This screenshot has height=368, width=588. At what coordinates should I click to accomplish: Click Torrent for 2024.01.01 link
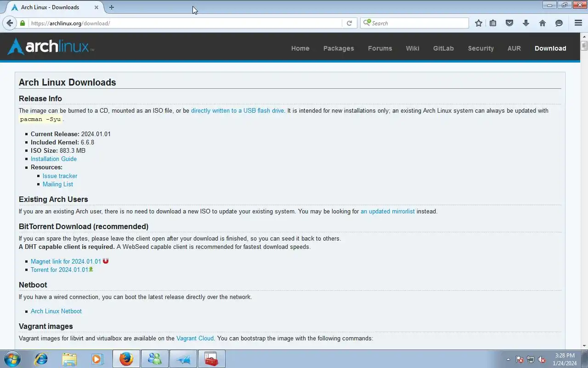tap(59, 270)
